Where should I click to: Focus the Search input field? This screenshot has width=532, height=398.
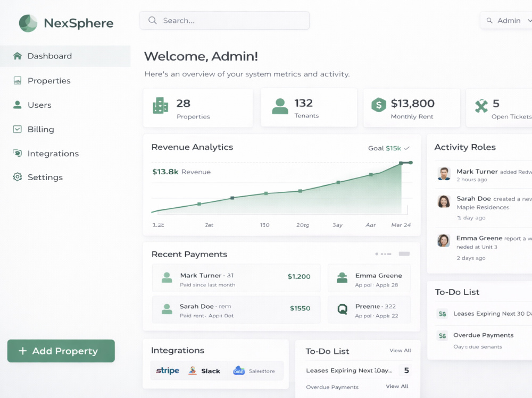[x=225, y=20]
